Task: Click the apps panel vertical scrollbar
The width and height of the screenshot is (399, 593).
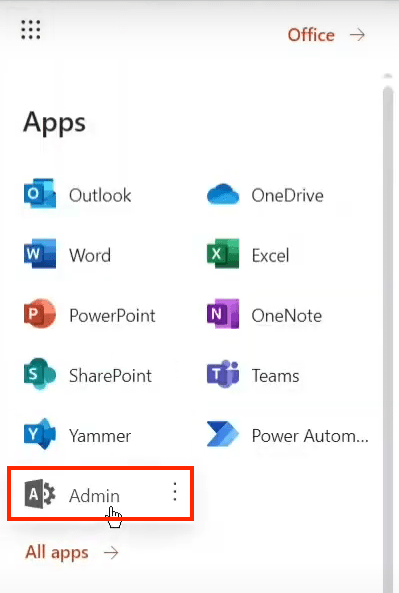Action: [x=388, y=333]
